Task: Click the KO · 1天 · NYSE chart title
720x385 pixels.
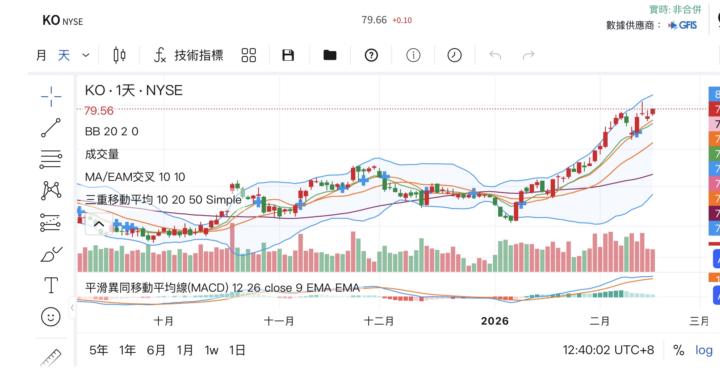Action: tap(134, 91)
